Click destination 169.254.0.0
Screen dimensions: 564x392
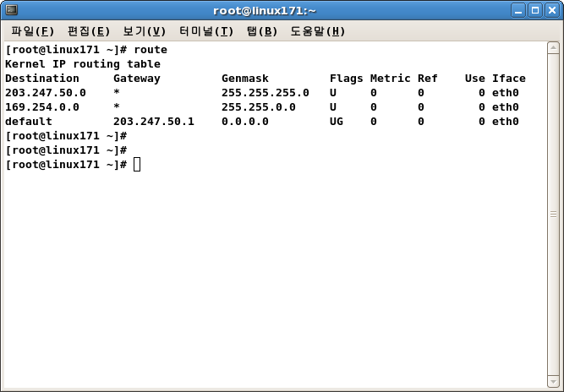[42, 107]
